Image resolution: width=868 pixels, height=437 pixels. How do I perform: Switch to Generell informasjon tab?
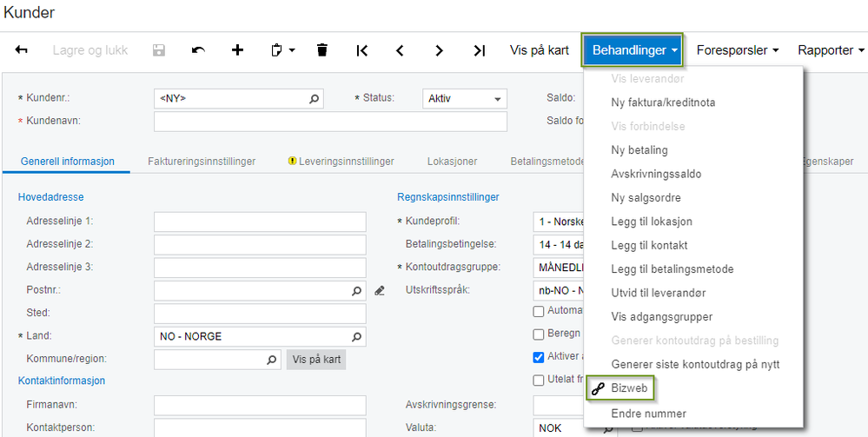pyautogui.click(x=68, y=162)
